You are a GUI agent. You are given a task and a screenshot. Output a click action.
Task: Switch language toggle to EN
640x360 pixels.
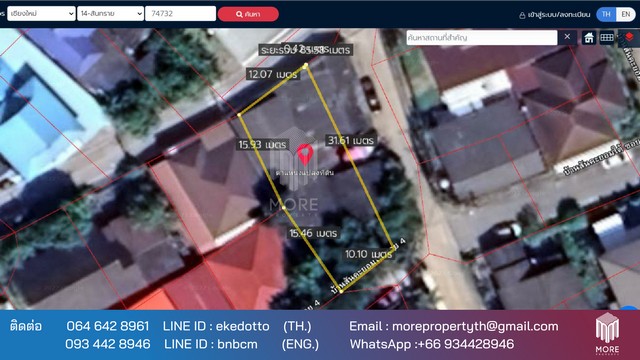[x=626, y=14]
